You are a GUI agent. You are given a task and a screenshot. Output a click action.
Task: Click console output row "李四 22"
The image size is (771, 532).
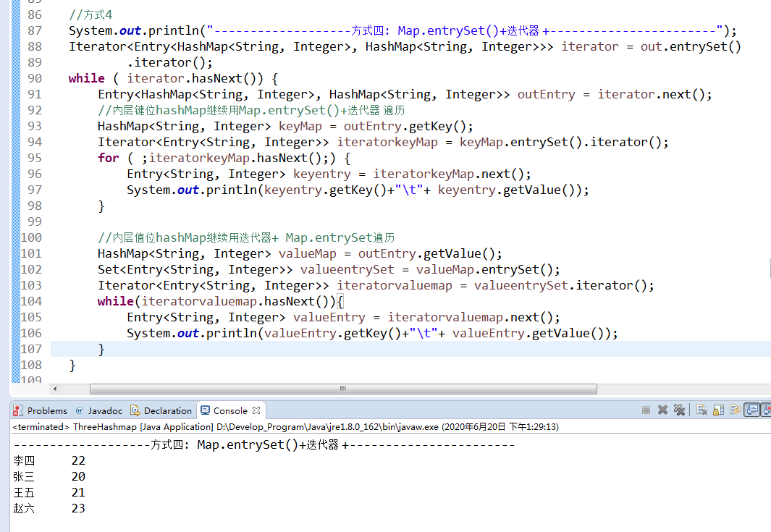[49, 461]
